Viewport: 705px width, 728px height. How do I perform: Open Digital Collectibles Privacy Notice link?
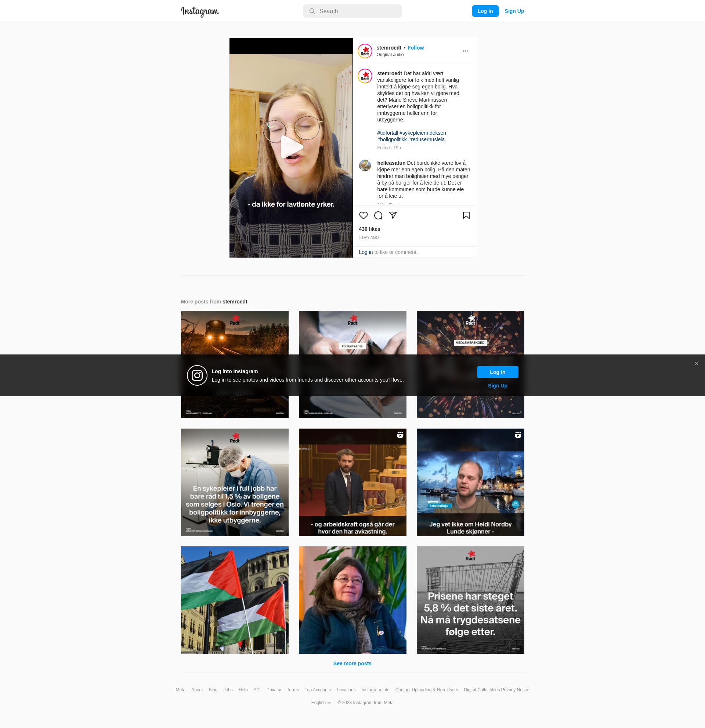496,690
